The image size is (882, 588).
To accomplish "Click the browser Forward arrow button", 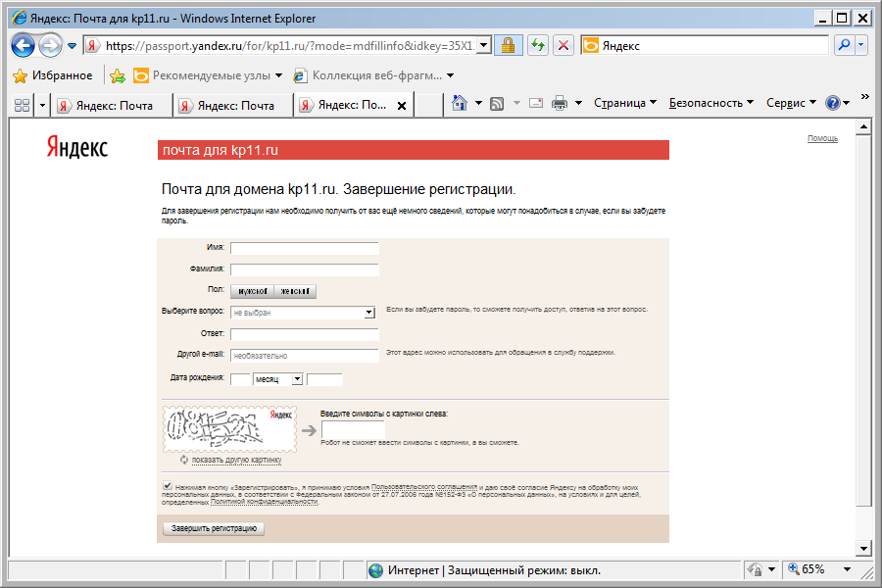I will coord(51,46).
